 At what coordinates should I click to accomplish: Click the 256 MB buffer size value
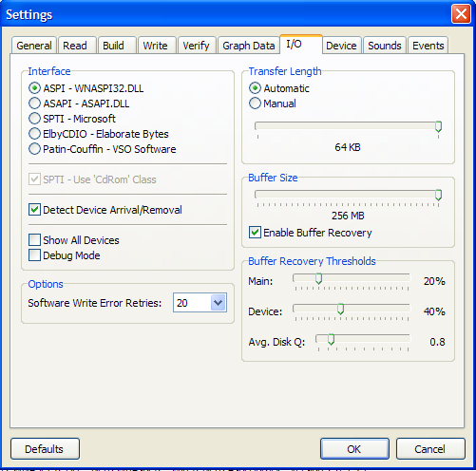click(348, 216)
